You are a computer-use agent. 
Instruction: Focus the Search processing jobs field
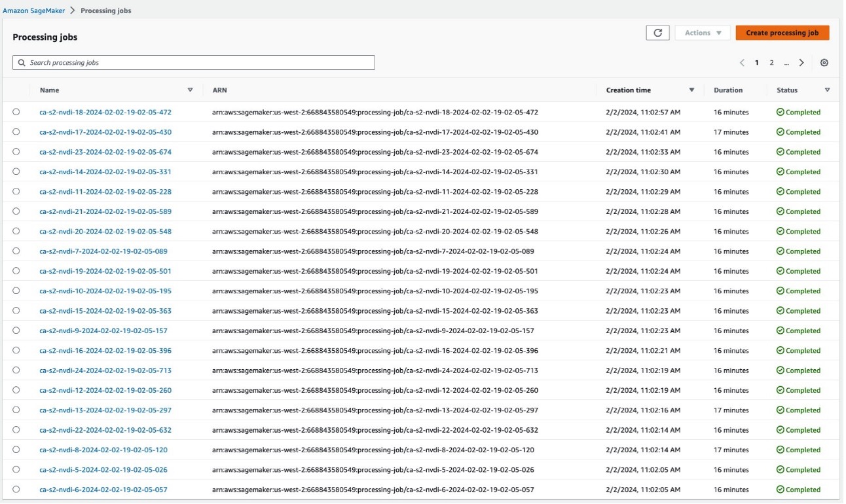(194, 63)
